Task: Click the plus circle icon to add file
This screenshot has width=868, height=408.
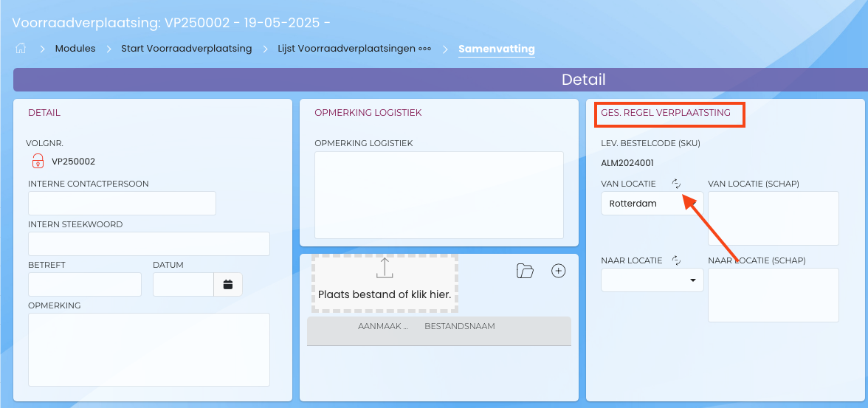Action: pyautogui.click(x=559, y=271)
